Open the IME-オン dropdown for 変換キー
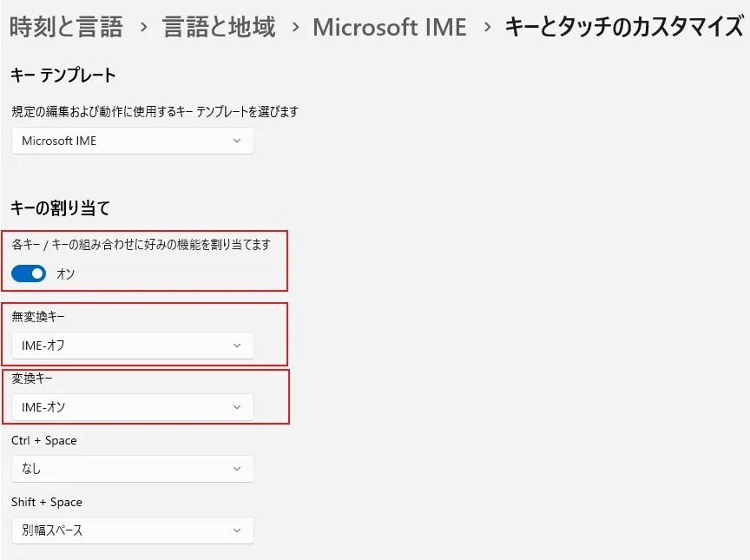The width and height of the screenshot is (750, 560). point(132,407)
